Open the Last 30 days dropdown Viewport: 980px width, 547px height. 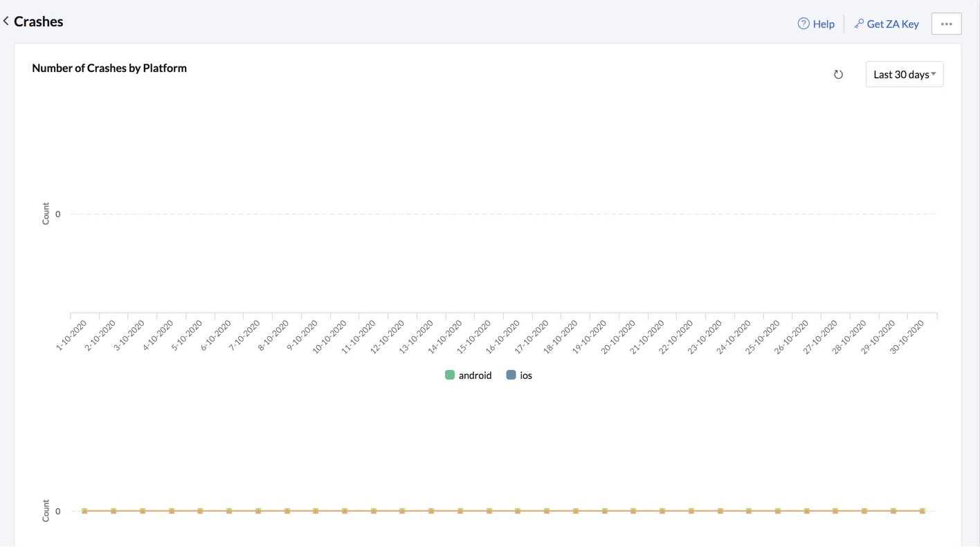tap(904, 75)
